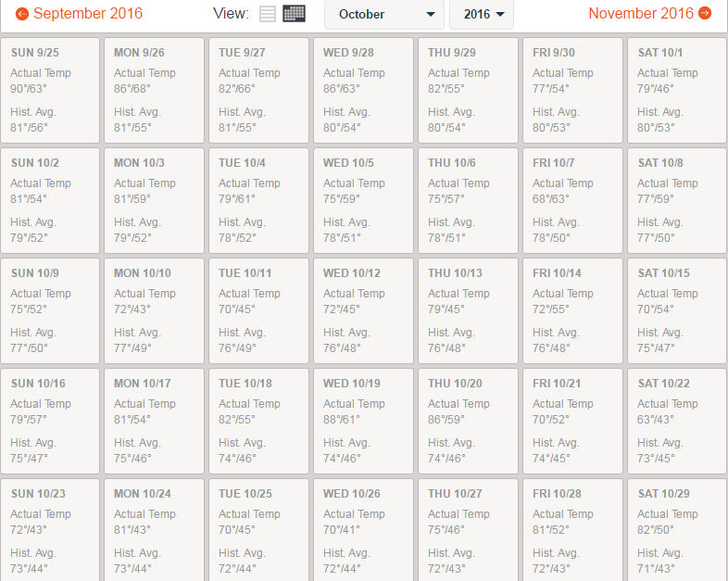728x581 pixels.
Task: Click the right arrow icon beside November 2016
Action: coord(705,14)
